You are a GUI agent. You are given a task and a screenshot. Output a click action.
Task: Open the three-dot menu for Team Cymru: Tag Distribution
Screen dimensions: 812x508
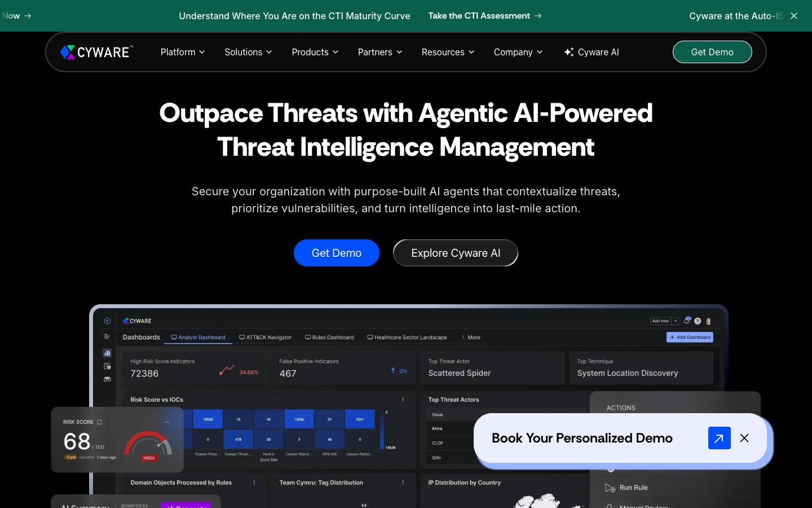(403, 483)
